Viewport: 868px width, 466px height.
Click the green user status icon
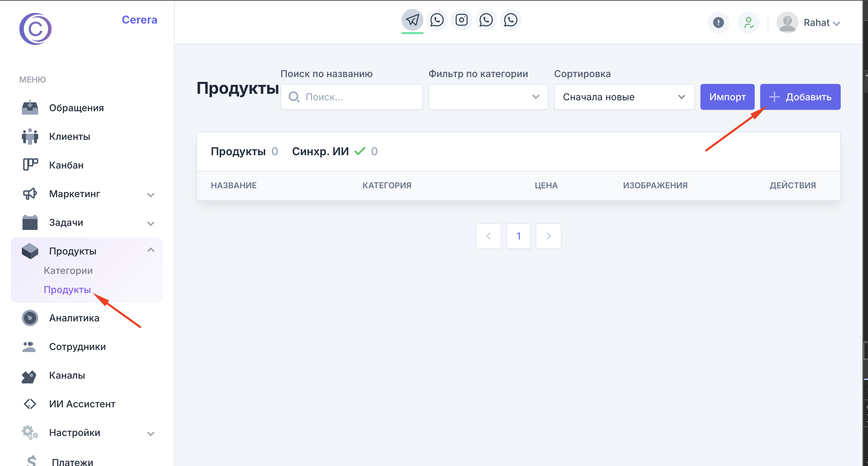[x=749, y=23]
